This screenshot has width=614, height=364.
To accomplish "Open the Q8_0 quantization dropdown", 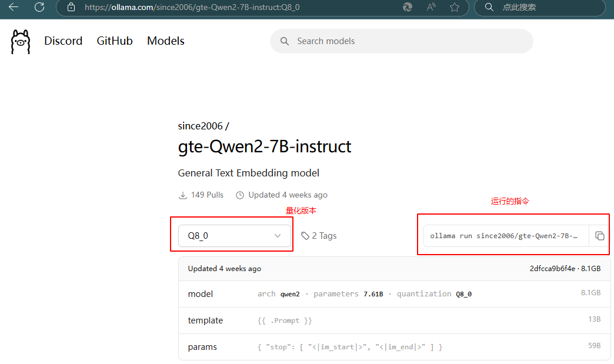I will (235, 236).
